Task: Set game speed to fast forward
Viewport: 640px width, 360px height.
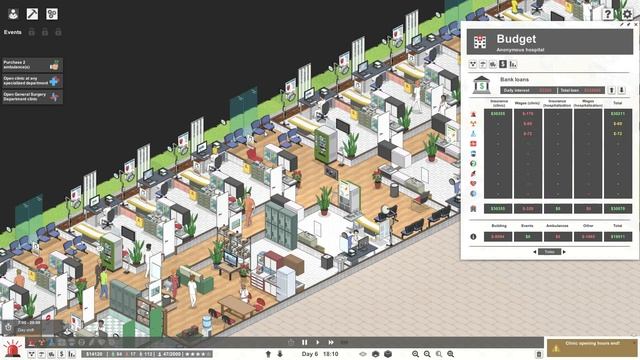Action: pyautogui.click(x=331, y=342)
